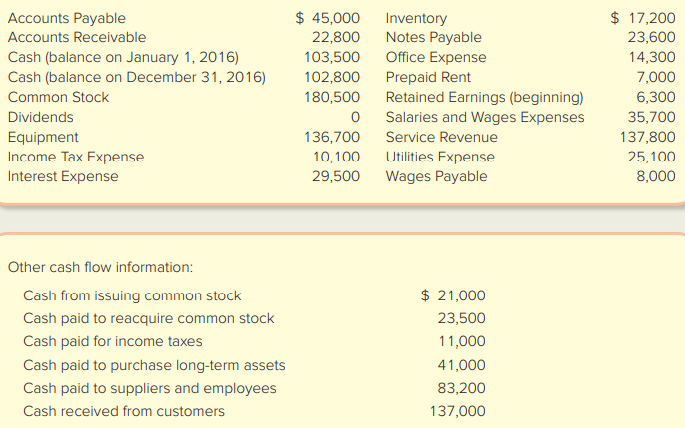Select Cash received from customers amount 137,000
This screenshot has width=685, height=428.
coord(457,411)
